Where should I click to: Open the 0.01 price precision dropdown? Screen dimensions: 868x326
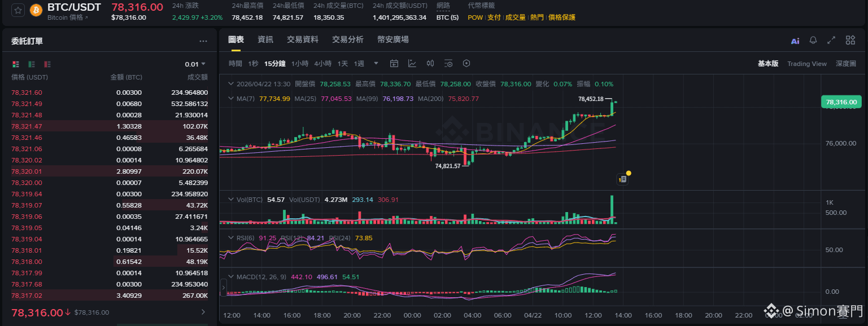point(195,64)
